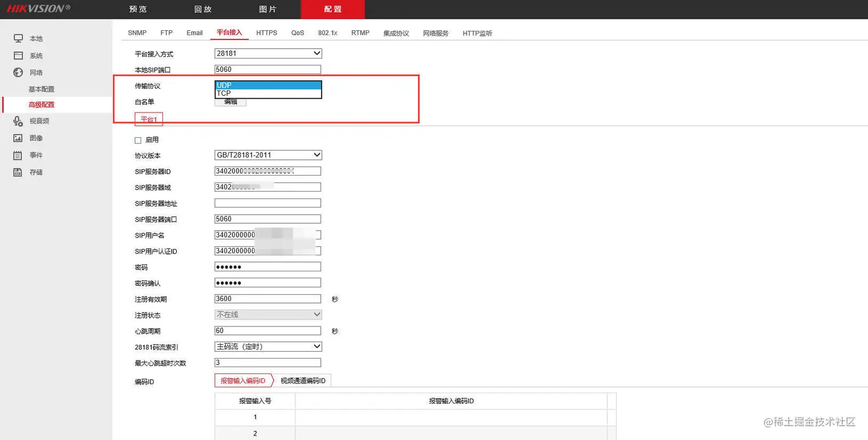Screen dimensions: 868x440
Task: Click the SIP服务器域 input field
Action: coord(268,187)
